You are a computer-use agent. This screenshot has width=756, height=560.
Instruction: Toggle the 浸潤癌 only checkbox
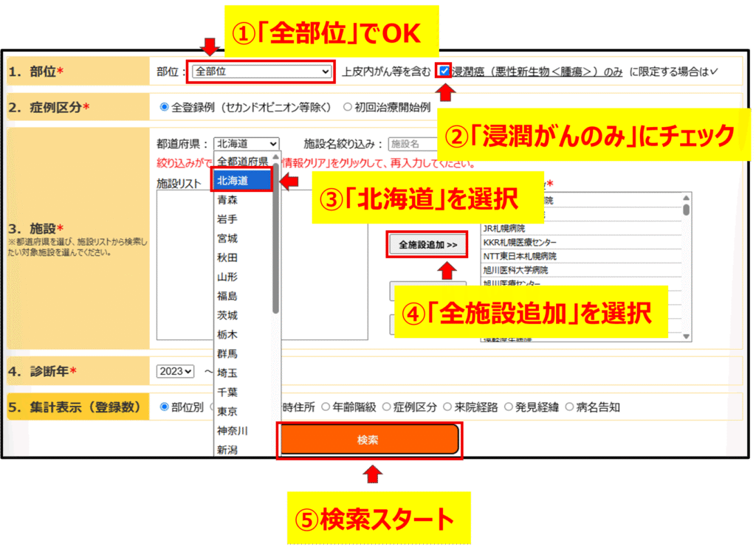444,71
